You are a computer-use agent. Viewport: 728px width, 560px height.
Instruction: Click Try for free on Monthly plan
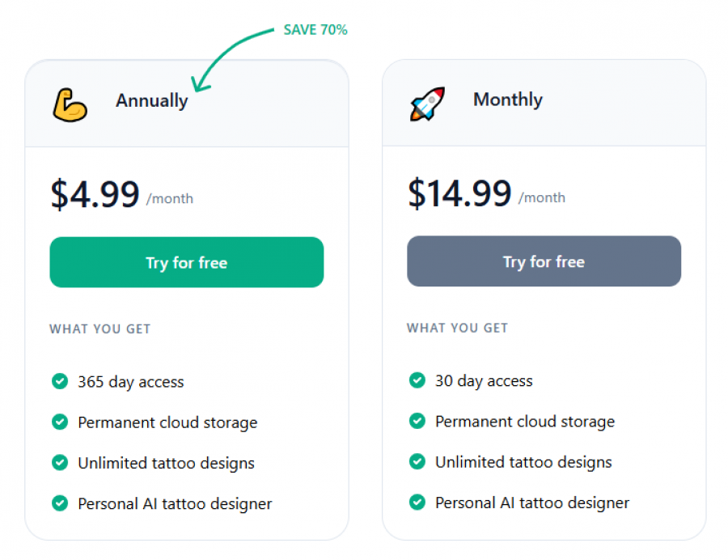pyautogui.click(x=544, y=261)
